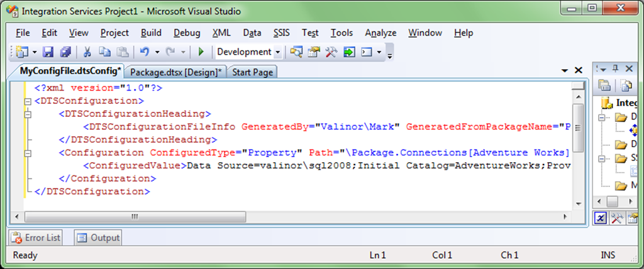Open the Toolbox hammer and wrench icon
The height and width of the screenshot is (269, 644).
pos(331,52)
